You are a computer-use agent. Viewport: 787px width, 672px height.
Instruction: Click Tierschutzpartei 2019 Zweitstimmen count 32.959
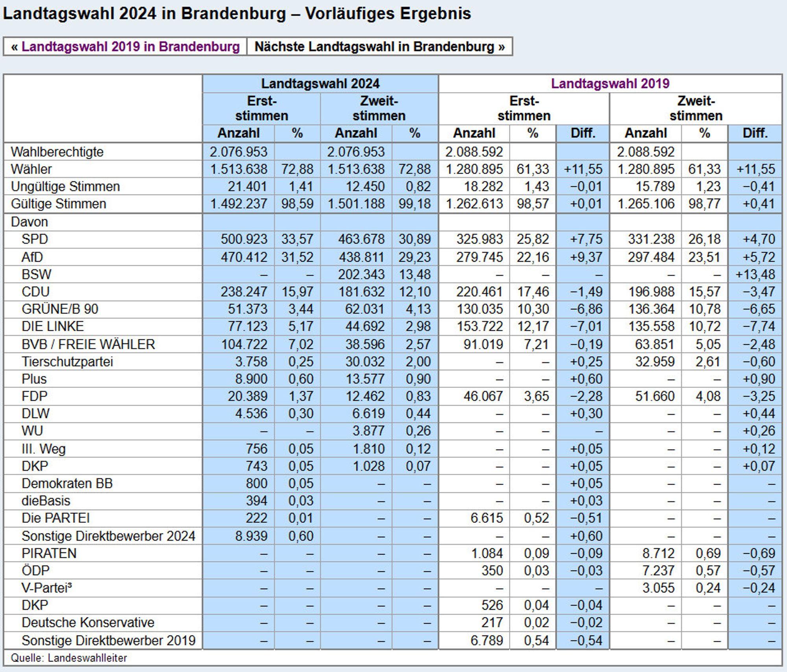[x=655, y=361]
